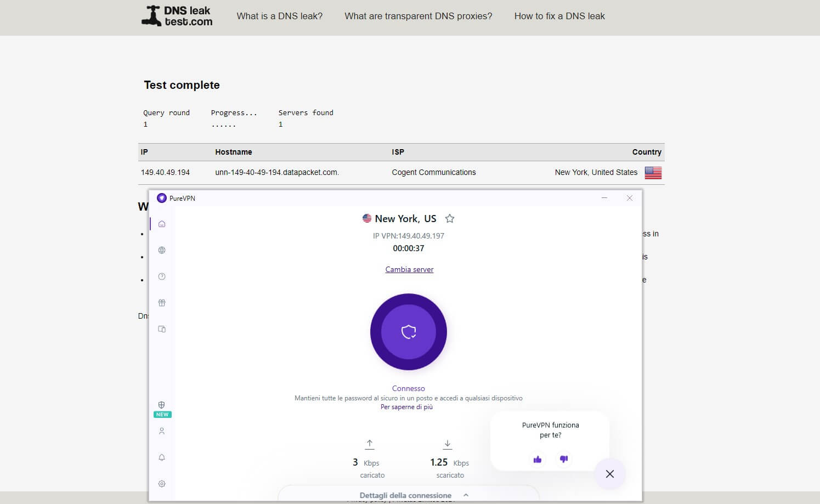Click the ISP column header
The width and height of the screenshot is (820, 504).
point(398,152)
